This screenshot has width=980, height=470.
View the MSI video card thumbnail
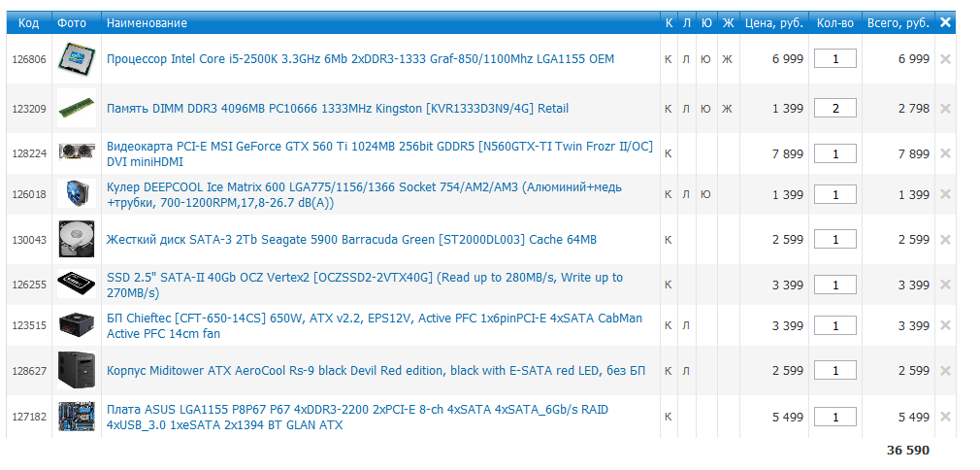[76, 152]
